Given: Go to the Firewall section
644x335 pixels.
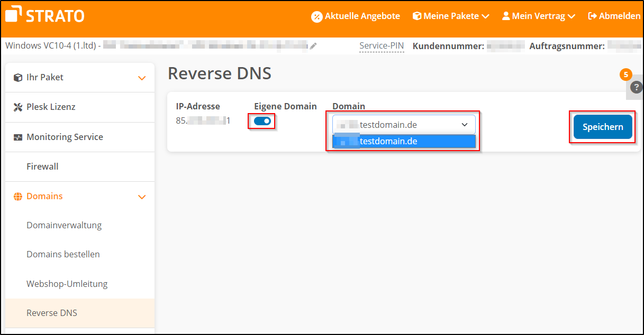Looking at the screenshot, I should pos(42,166).
